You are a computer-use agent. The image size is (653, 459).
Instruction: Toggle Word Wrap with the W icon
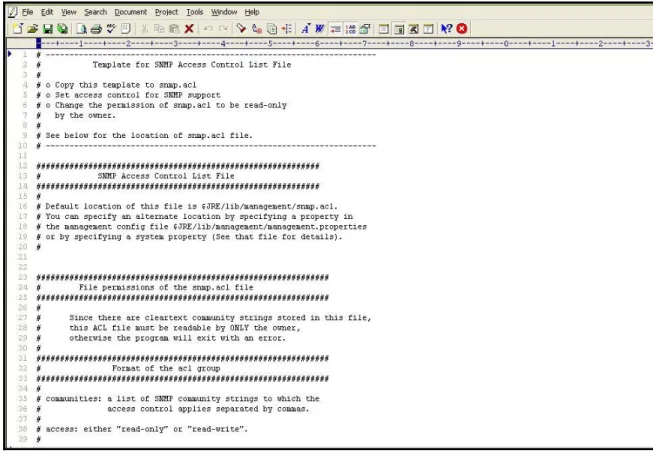[x=320, y=29]
